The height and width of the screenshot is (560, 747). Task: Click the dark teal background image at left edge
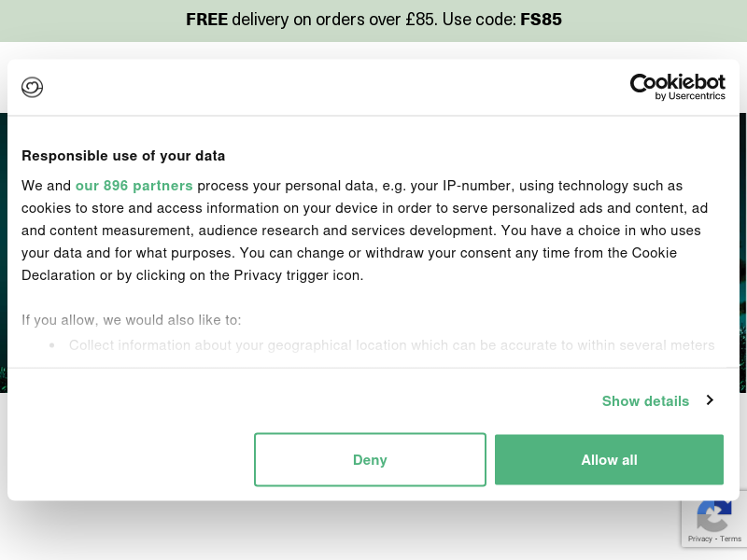tap(4, 252)
